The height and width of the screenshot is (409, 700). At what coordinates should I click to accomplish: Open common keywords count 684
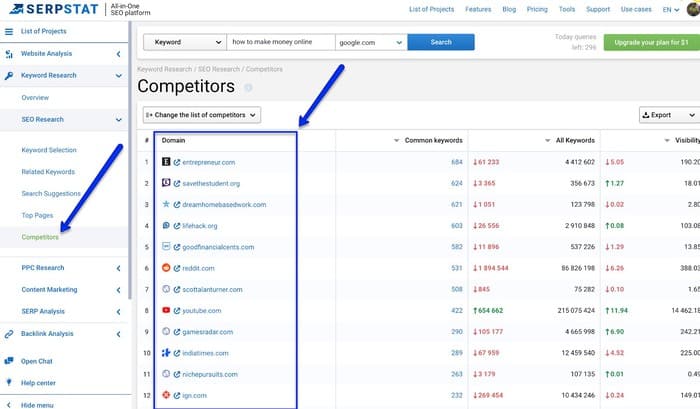tap(457, 163)
